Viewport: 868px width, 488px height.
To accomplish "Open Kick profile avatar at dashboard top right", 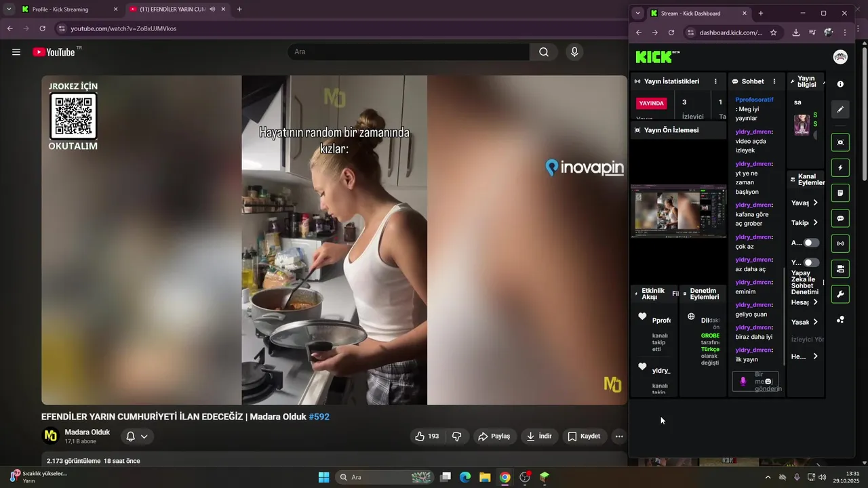I will [840, 57].
